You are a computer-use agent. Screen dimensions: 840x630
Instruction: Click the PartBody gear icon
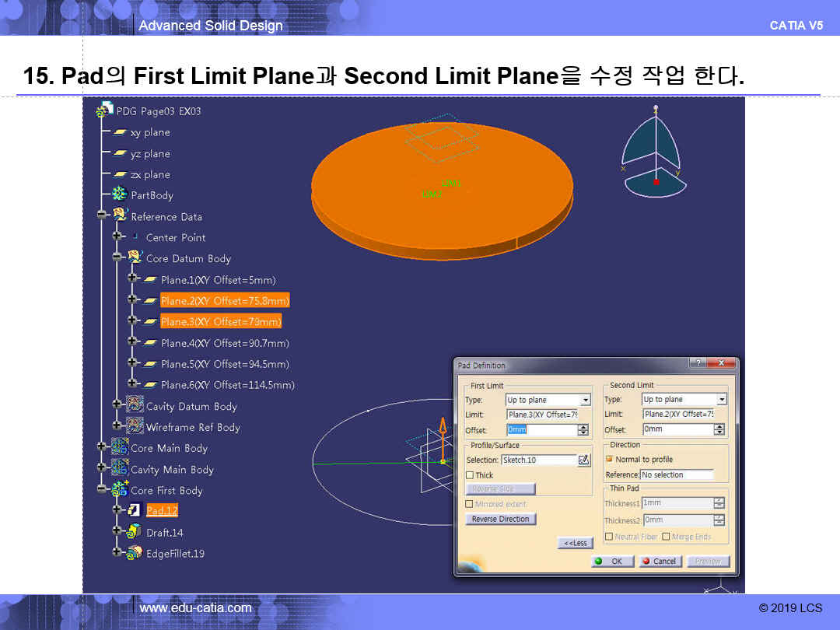[119, 194]
